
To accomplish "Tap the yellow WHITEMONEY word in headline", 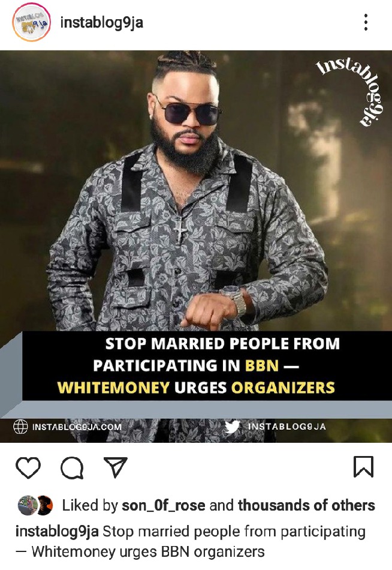I will tap(113, 388).
